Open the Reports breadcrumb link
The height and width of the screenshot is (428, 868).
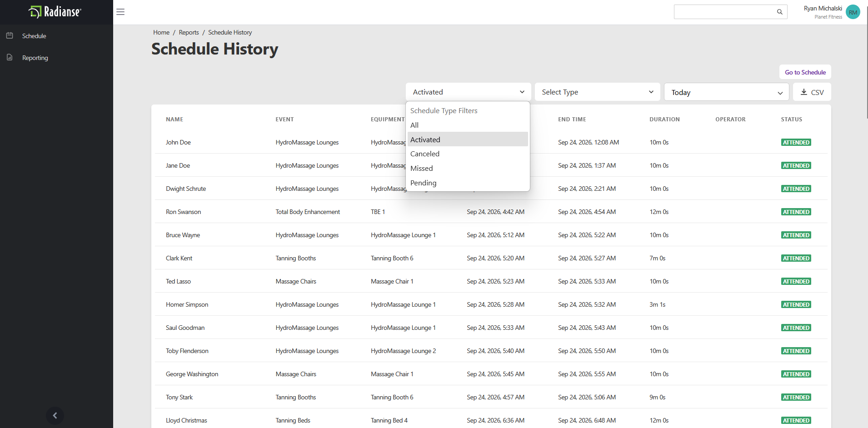click(189, 32)
